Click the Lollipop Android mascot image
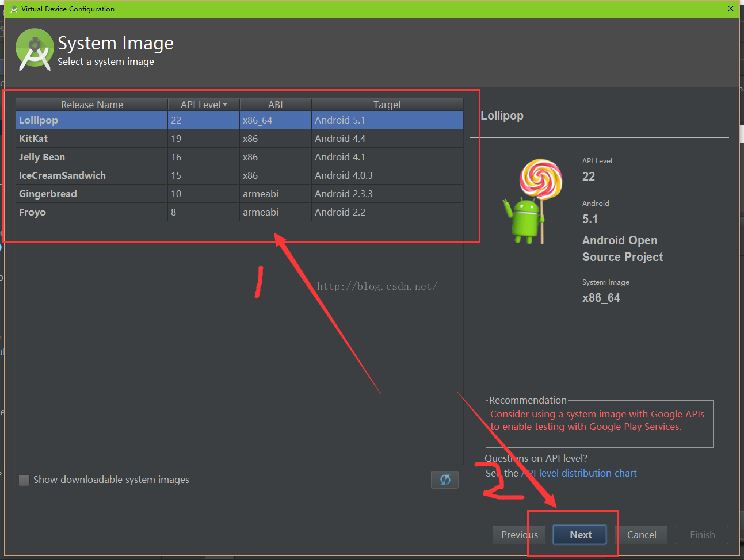This screenshot has height=560, width=744. coord(533,202)
